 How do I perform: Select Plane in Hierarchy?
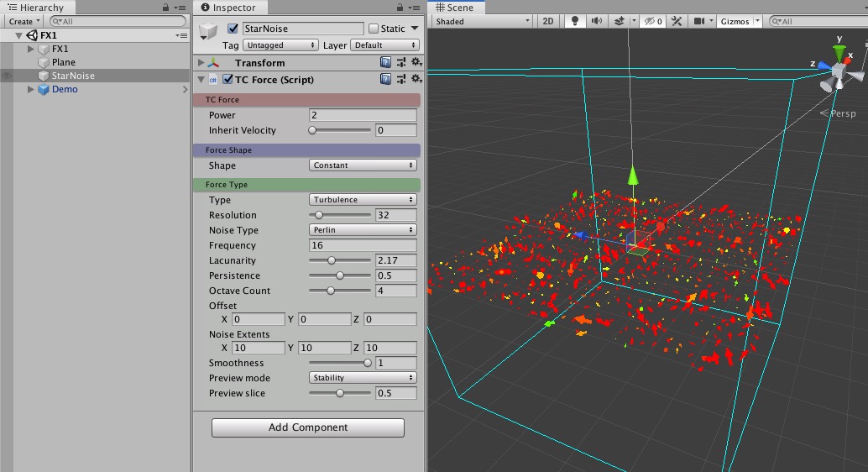64,62
